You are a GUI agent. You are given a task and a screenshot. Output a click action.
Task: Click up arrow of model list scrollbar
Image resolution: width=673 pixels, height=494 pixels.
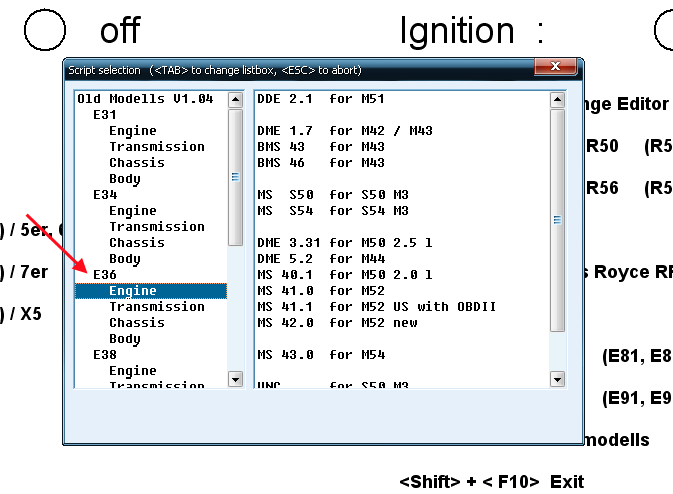tap(235, 100)
